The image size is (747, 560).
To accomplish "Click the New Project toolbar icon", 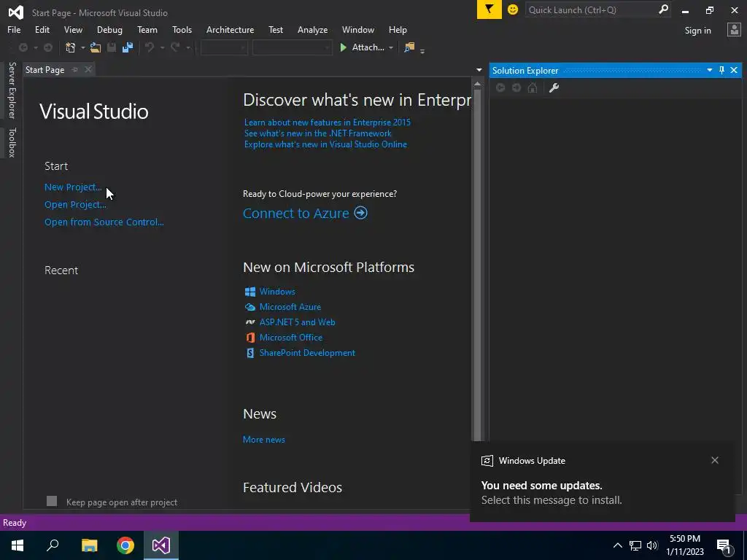I will click(71, 47).
